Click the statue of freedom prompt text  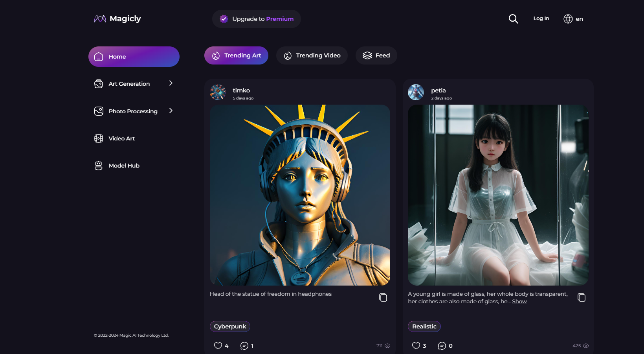(x=271, y=294)
